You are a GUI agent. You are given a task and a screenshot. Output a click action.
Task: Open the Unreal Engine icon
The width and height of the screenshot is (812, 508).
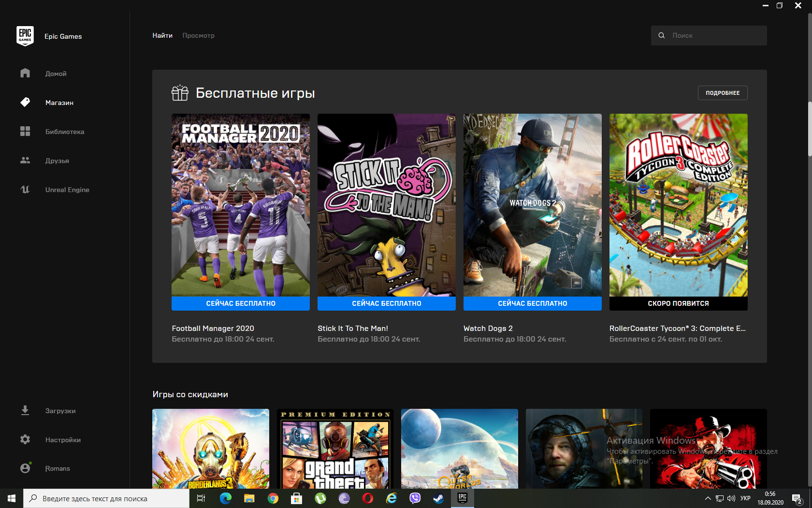point(25,189)
